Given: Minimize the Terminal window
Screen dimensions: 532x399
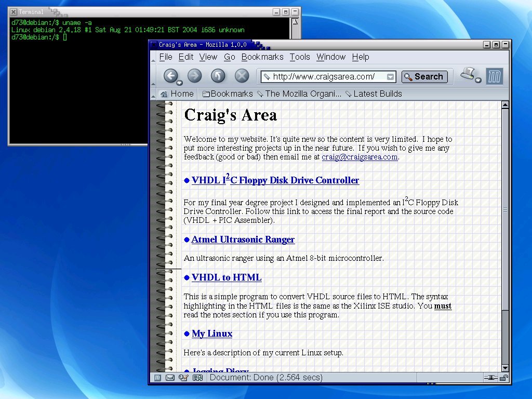Looking at the screenshot, I should tap(276, 12).
